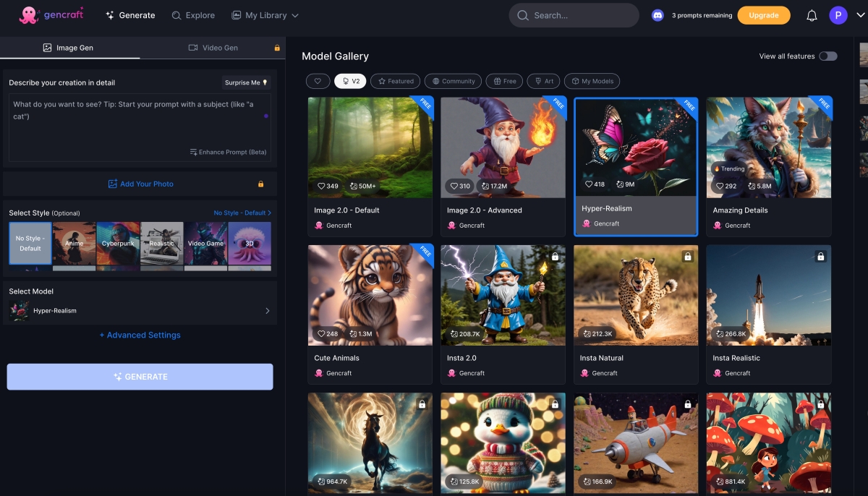The height and width of the screenshot is (496, 868).
Task: Click Add Your Photo link
Action: tap(140, 184)
